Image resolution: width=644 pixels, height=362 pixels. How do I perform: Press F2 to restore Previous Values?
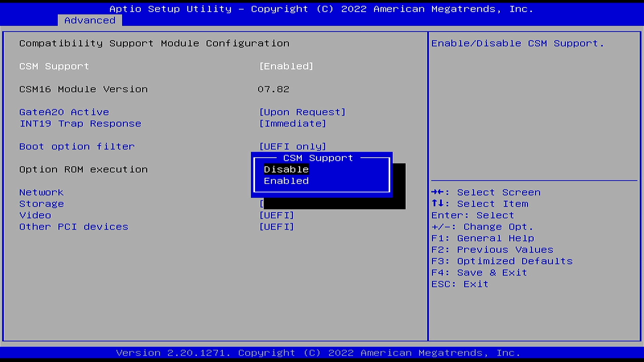click(493, 249)
